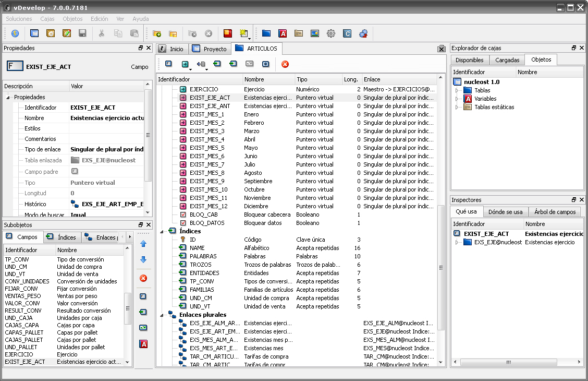This screenshot has width=588, height=381.
Task: Move subobject up with blue up arrow
Action: click(143, 244)
